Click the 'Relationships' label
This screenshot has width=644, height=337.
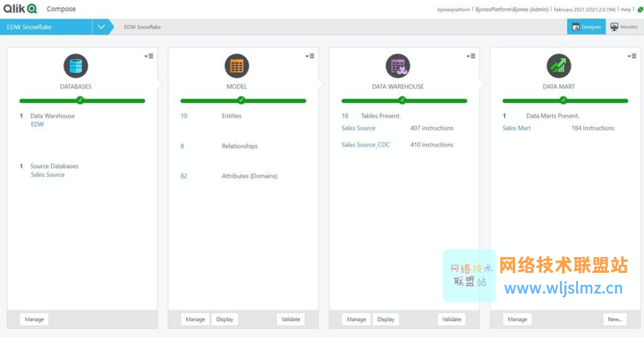pyautogui.click(x=240, y=146)
